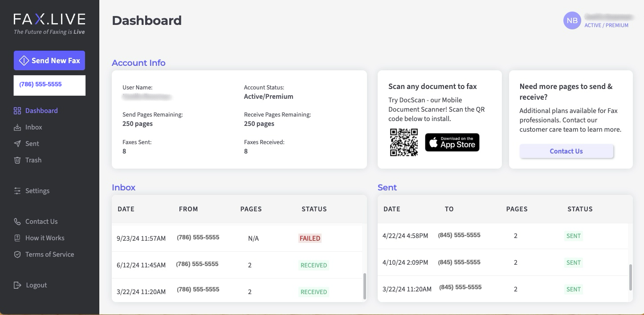Click the Active/Premium account status value
This screenshot has height=315, width=644.
tap(269, 97)
